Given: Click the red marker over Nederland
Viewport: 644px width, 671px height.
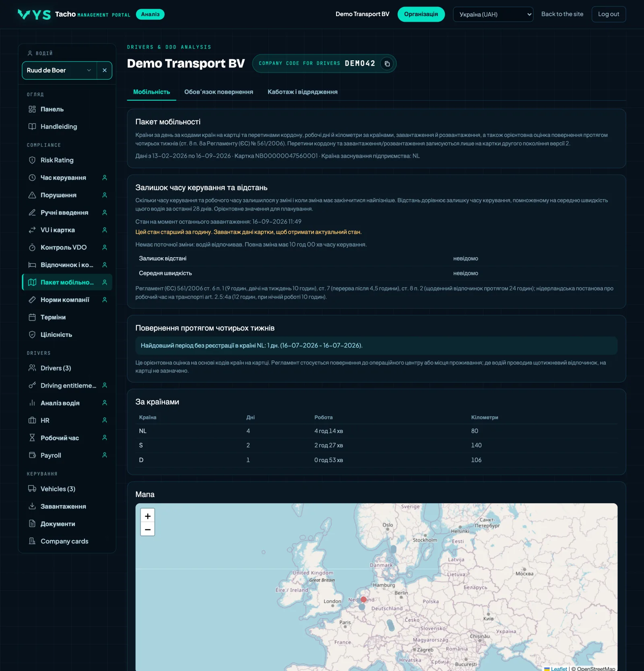Looking at the screenshot, I should pos(363,599).
